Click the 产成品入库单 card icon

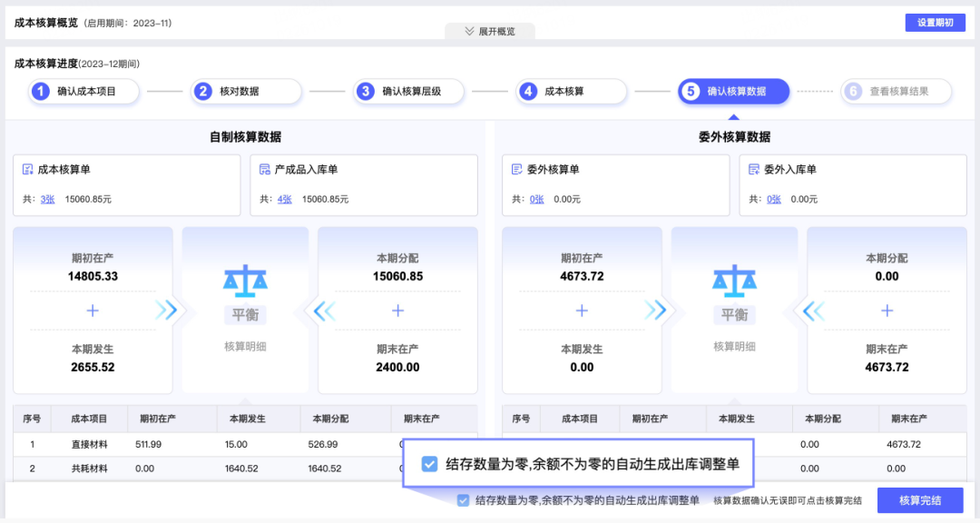pos(265,170)
